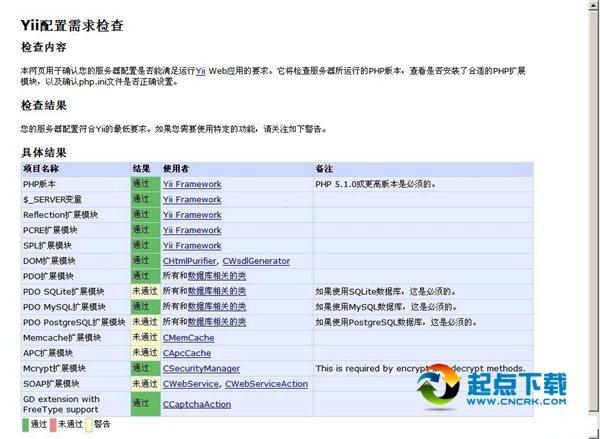Screen dimensions: 600x439
Task: Click 未通过 result in Memcache row
Action: 145,338
